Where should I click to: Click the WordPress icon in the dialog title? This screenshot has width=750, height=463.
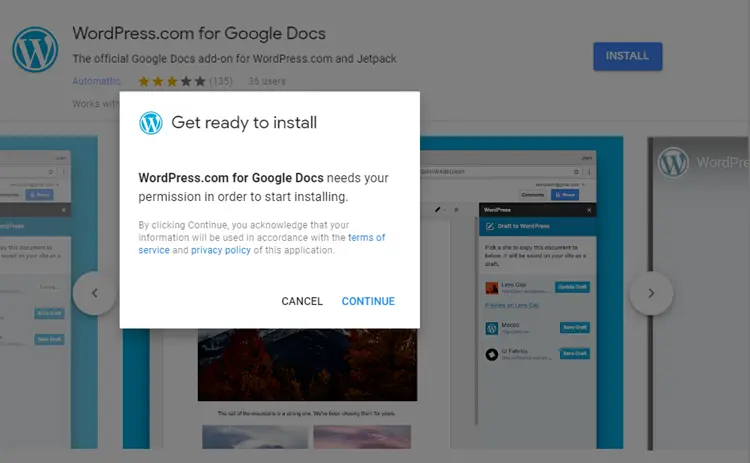pos(151,122)
